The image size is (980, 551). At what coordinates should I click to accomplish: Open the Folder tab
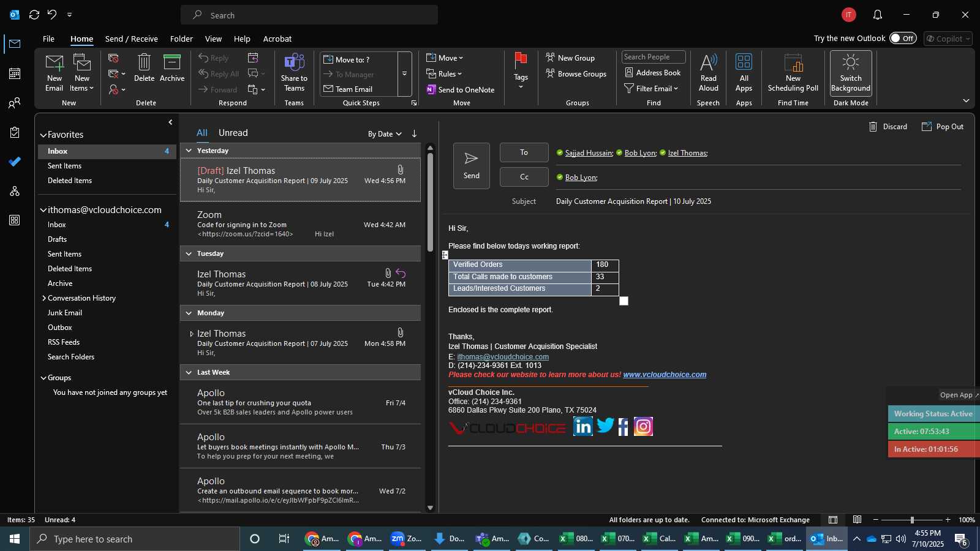point(181,39)
